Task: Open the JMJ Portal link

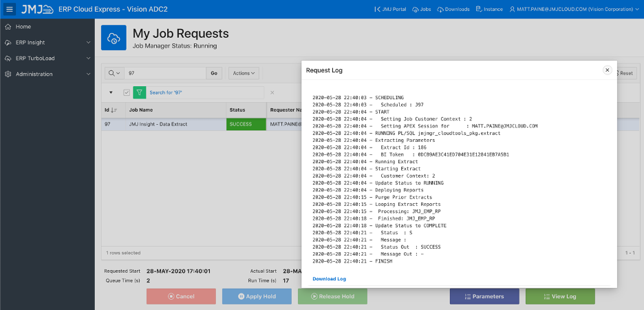Action: pos(391,9)
